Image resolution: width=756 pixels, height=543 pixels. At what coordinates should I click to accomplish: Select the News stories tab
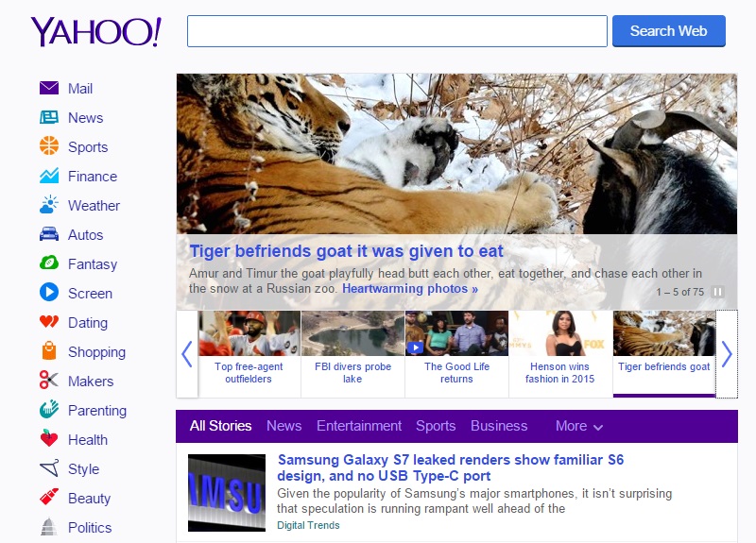(x=284, y=426)
